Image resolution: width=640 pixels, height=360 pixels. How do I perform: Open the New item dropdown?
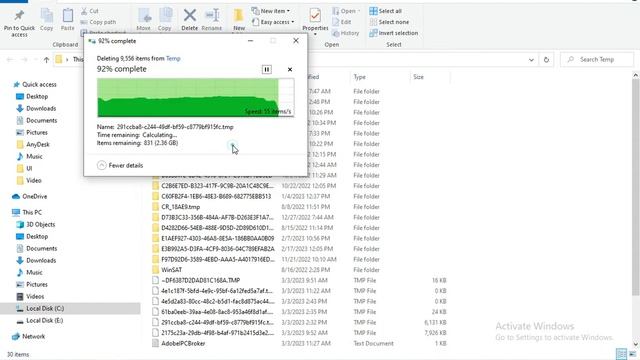click(x=271, y=11)
